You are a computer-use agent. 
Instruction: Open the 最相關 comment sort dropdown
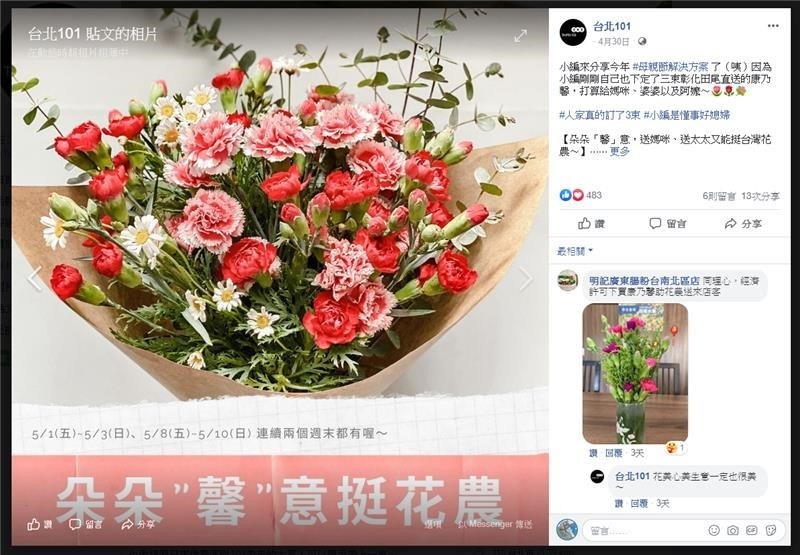575,251
